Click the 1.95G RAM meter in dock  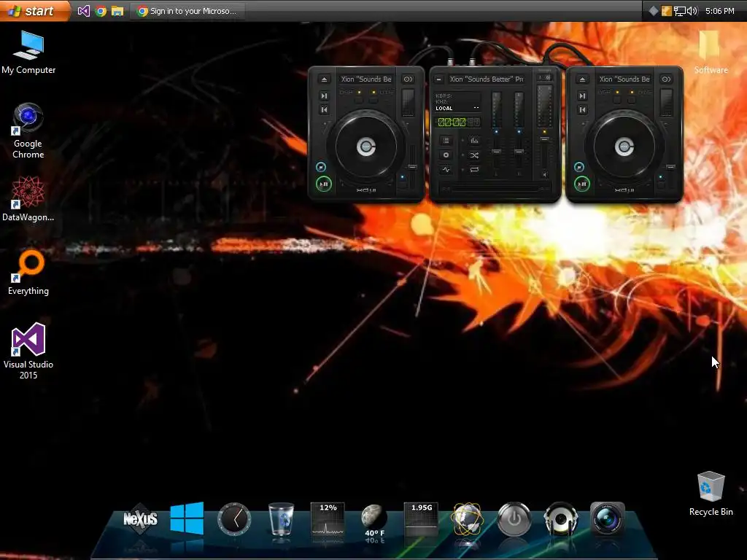coord(421,519)
